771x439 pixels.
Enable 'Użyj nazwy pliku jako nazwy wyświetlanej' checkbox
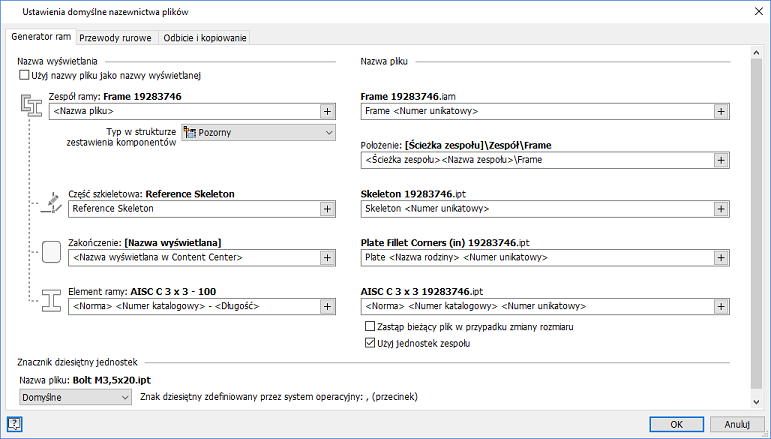[25, 75]
